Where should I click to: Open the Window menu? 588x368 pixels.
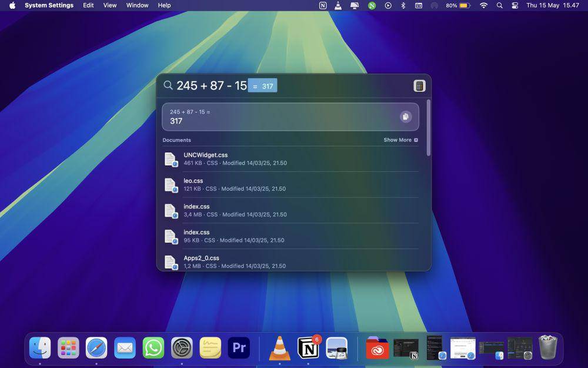pyautogui.click(x=137, y=5)
